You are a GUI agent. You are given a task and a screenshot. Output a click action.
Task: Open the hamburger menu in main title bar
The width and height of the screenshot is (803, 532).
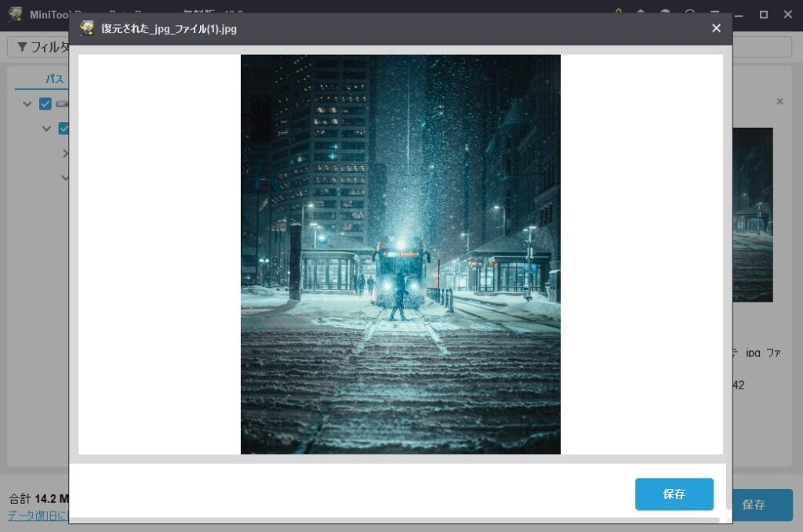pyautogui.click(x=714, y=14)
